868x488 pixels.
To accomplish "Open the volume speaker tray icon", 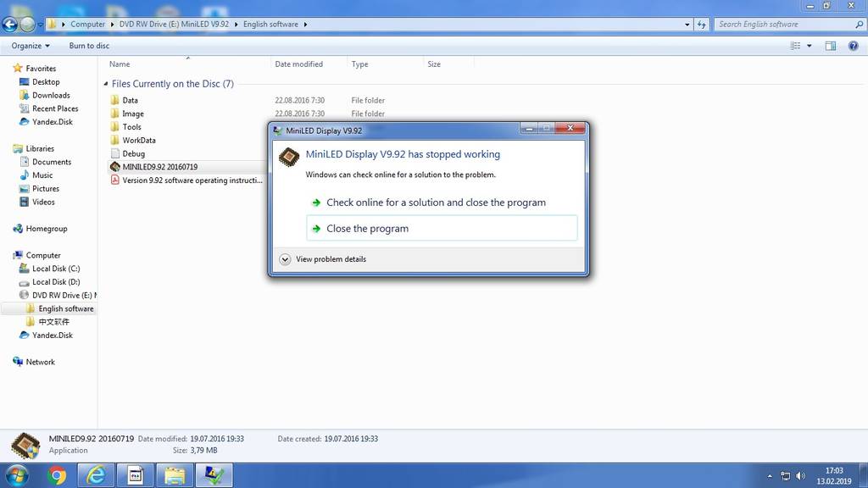I will click(800, 476).
